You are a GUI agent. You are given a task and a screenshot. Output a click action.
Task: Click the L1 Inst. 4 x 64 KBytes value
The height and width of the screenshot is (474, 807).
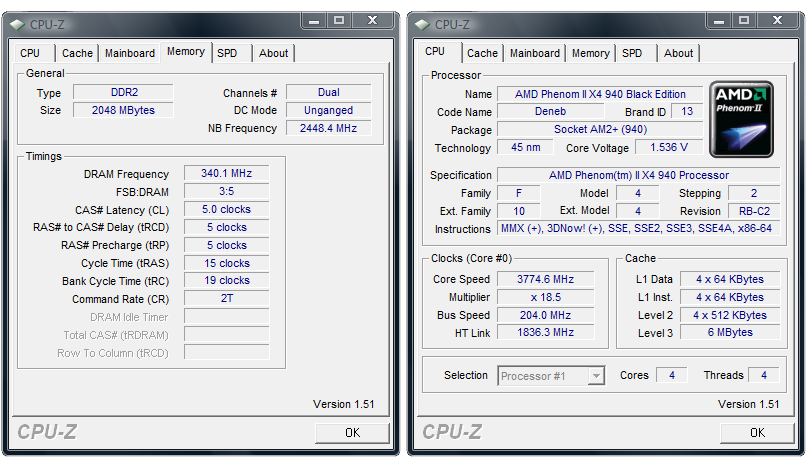pyautogui.click(x=730, y=297)
